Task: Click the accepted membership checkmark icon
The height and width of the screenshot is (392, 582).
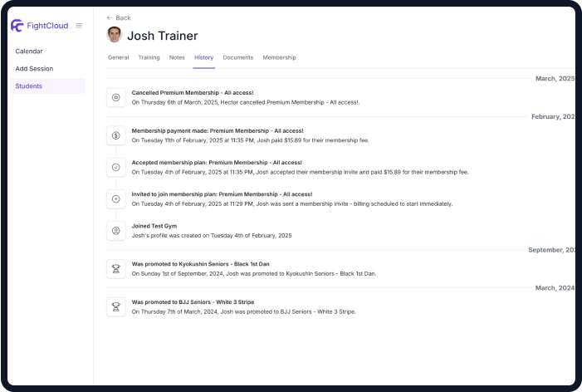Action: (x=116, y=167)
